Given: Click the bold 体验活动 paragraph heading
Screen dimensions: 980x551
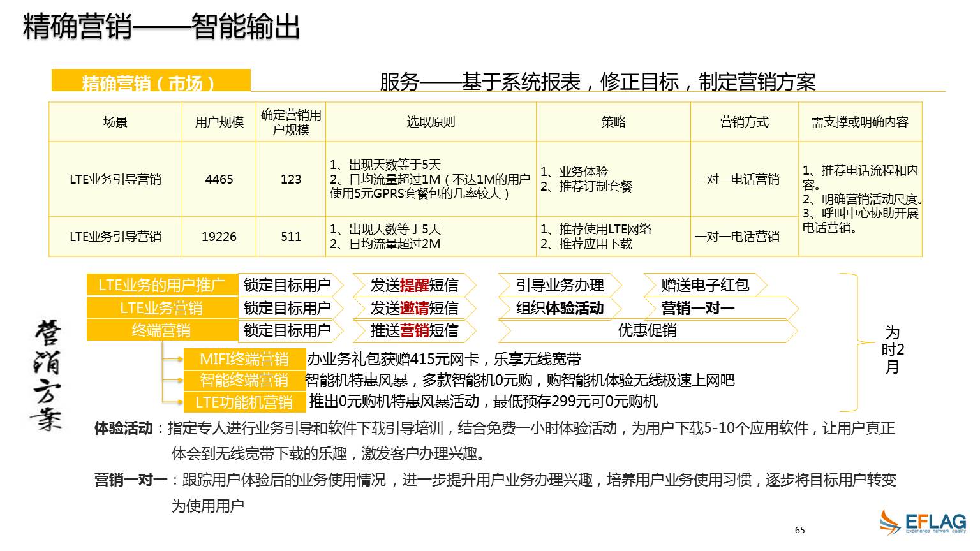Looking at the screenshot, I should coord(123,428).
